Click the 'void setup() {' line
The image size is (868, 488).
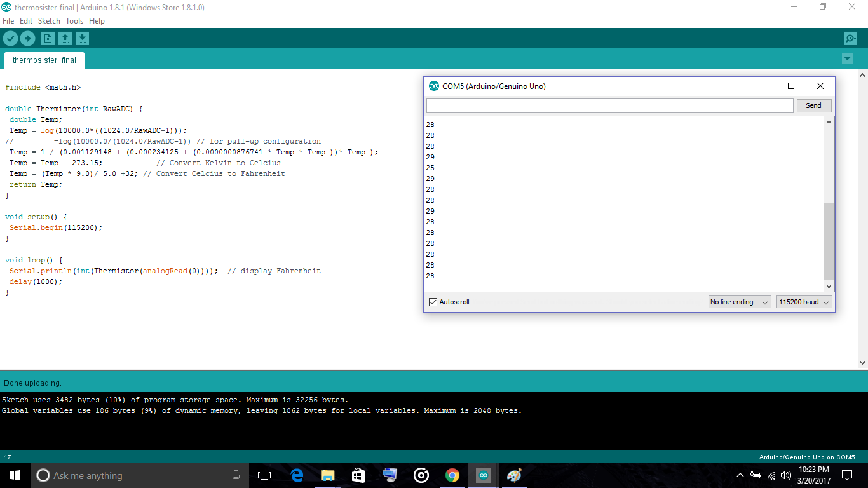36,217
